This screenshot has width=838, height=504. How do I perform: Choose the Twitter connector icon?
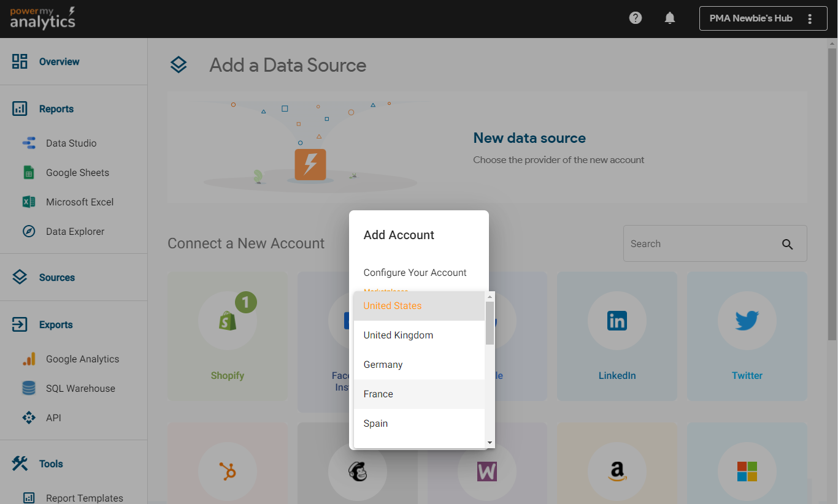tap(747, 321)
